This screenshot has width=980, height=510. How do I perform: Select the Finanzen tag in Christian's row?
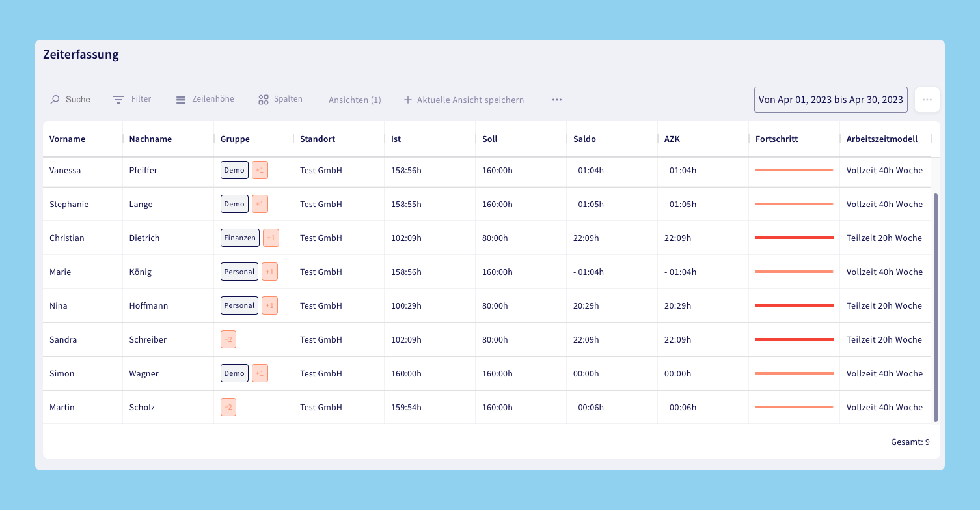(240, 238)
